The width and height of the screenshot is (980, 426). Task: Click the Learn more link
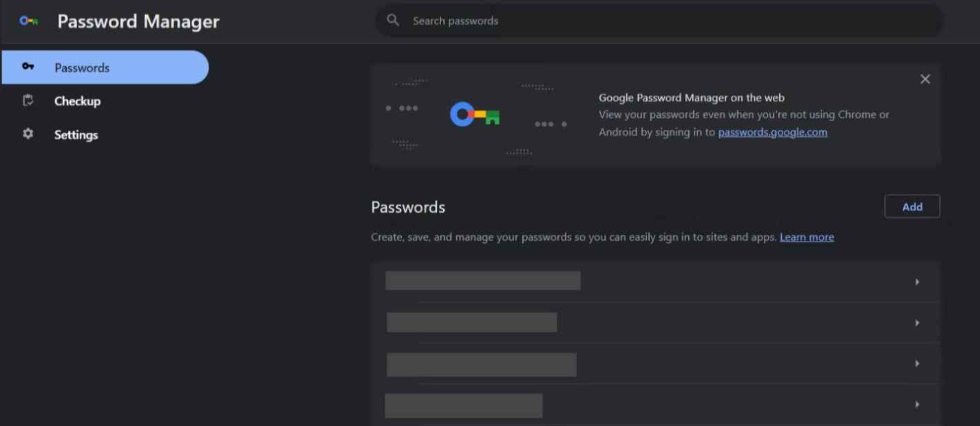click(x=806, y=236)
